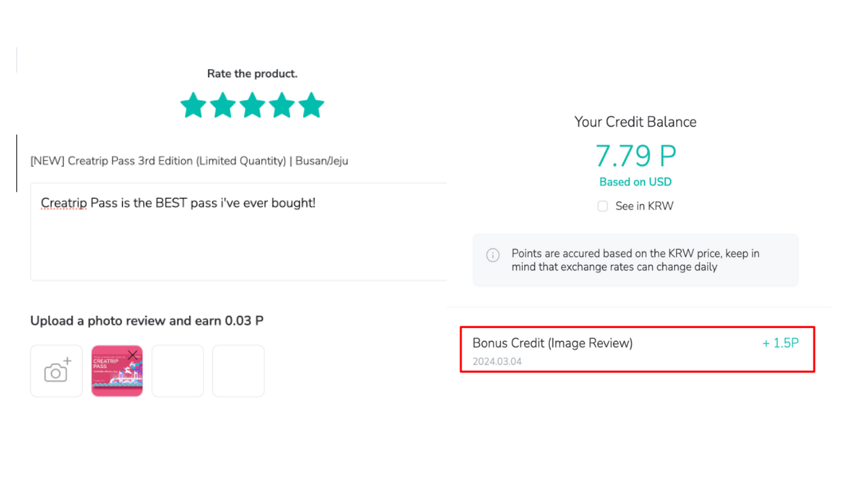
Task: Select the first empty photo slot
Action: (178, 371)
